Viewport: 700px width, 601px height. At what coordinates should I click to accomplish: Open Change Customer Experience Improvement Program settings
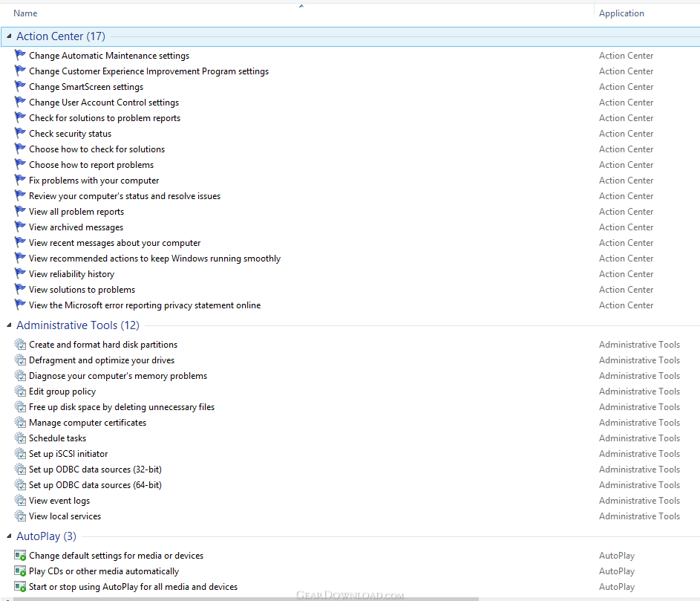pos(148,71)
